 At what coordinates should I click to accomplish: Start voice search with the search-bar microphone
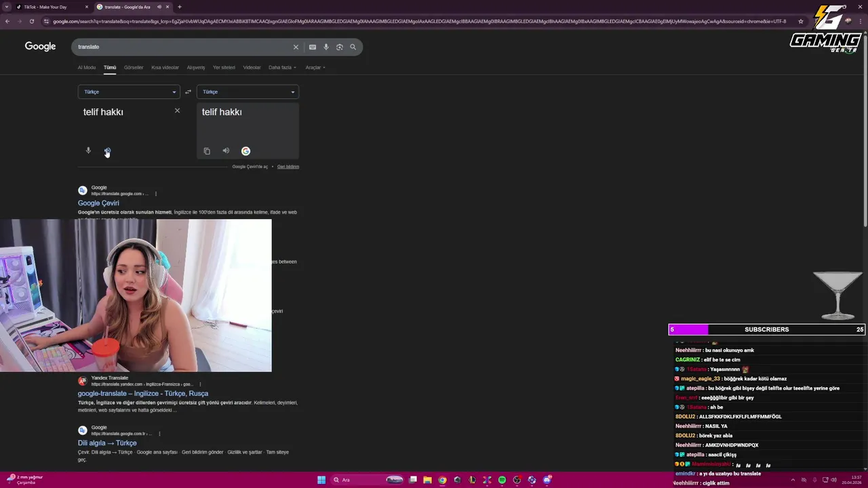(326, 47)
